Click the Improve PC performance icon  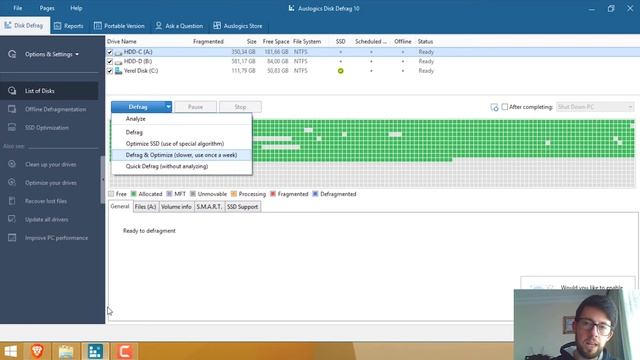click(12, 238)
